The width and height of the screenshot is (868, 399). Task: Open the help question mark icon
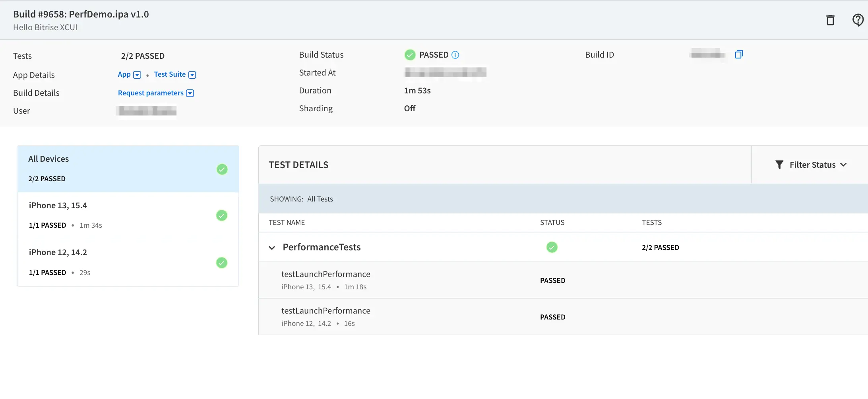coord(858,20)
